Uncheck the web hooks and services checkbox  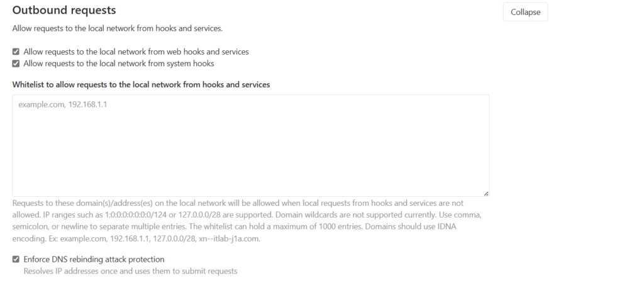pyautogui.click(x=16, y=52)
